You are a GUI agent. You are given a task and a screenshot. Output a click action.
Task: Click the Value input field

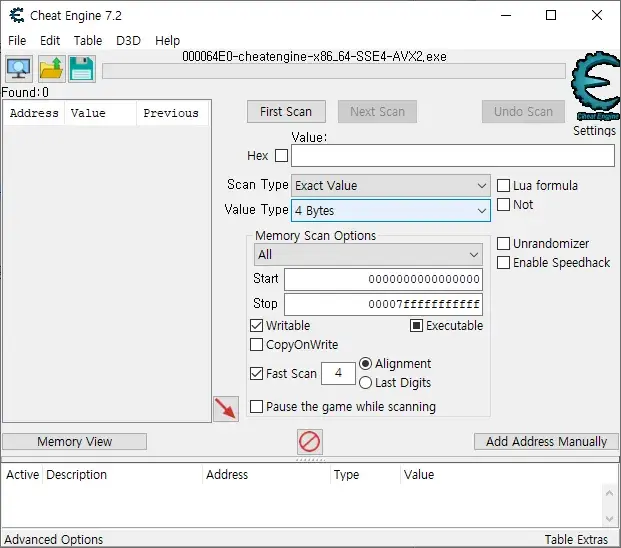452,156
